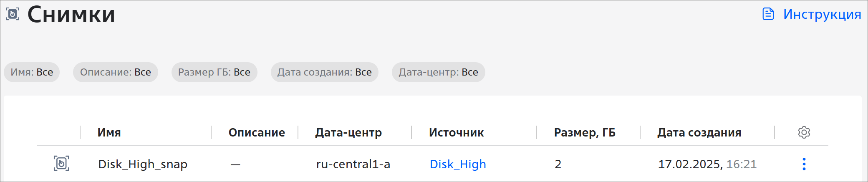Open table column settings gear
The height and width of the screenshot is (182, 868).
pyautogui.click(x=804, y=132)
